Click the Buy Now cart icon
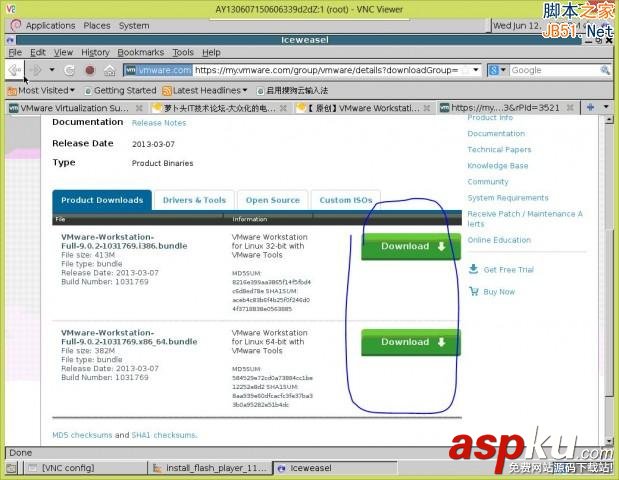Viewport: 619px width, 480px height. pos(473,292)
